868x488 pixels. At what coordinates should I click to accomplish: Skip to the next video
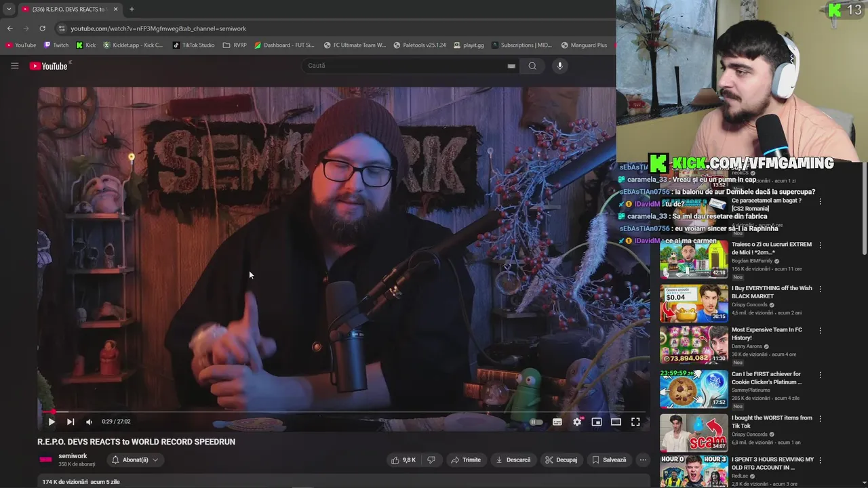tap(70, 422)
